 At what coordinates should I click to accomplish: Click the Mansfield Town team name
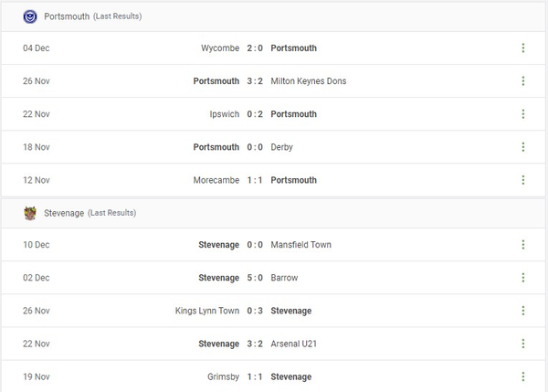[301, 245]
